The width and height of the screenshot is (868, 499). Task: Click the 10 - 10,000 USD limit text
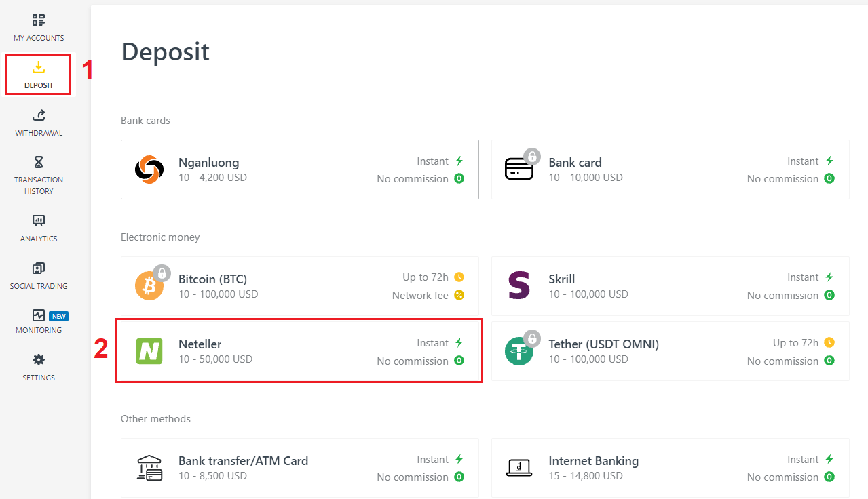click(586, 178)
